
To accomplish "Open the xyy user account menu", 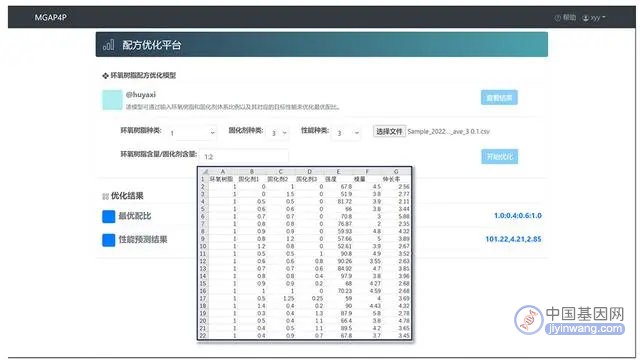I will click(594, 18).
